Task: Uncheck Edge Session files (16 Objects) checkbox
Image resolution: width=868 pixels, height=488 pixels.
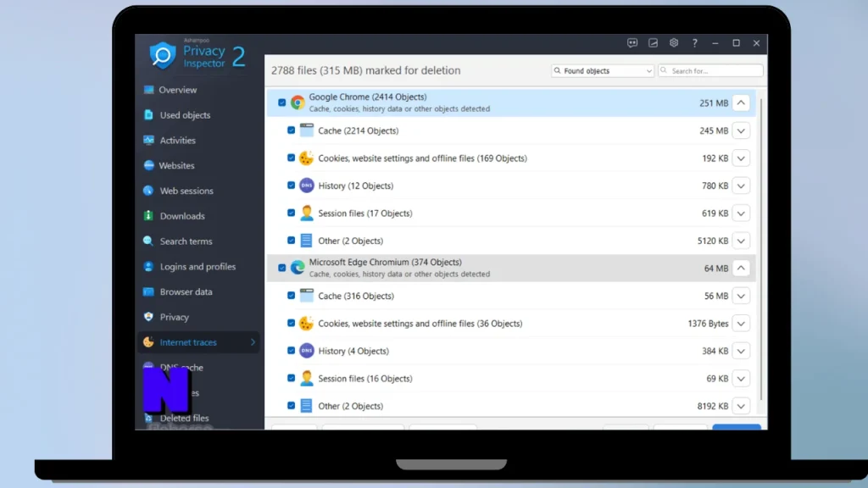Action: [292, 378]
